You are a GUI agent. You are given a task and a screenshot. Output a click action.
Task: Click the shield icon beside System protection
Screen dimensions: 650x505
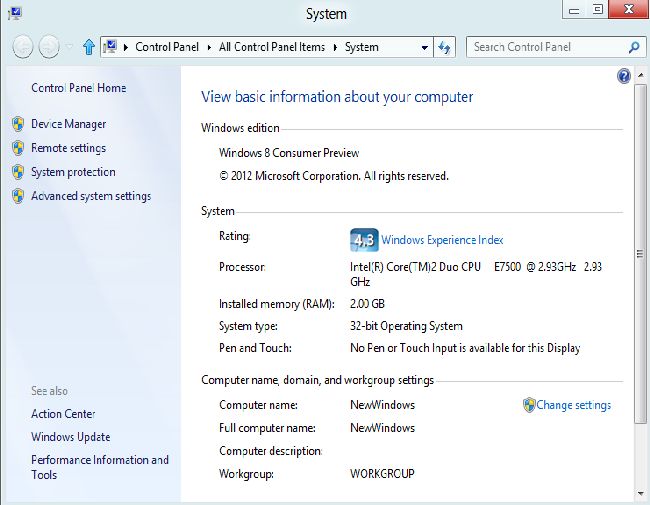[18, 172]
